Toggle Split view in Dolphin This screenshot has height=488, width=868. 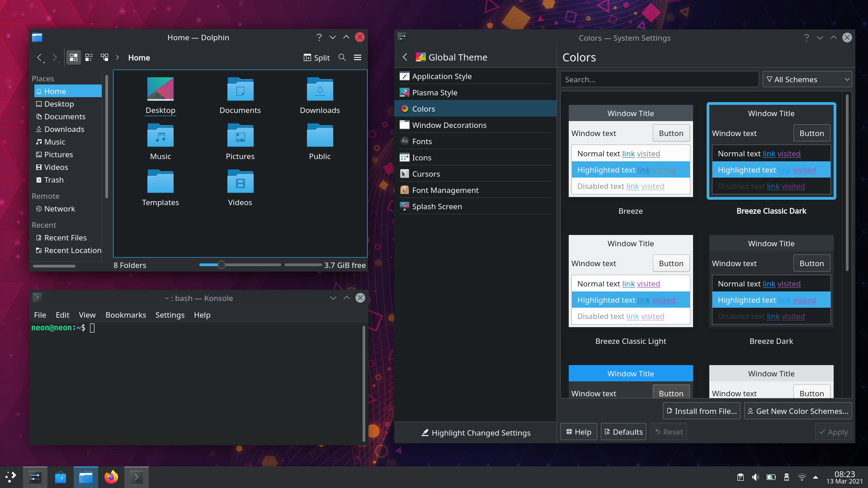[316, 57]
